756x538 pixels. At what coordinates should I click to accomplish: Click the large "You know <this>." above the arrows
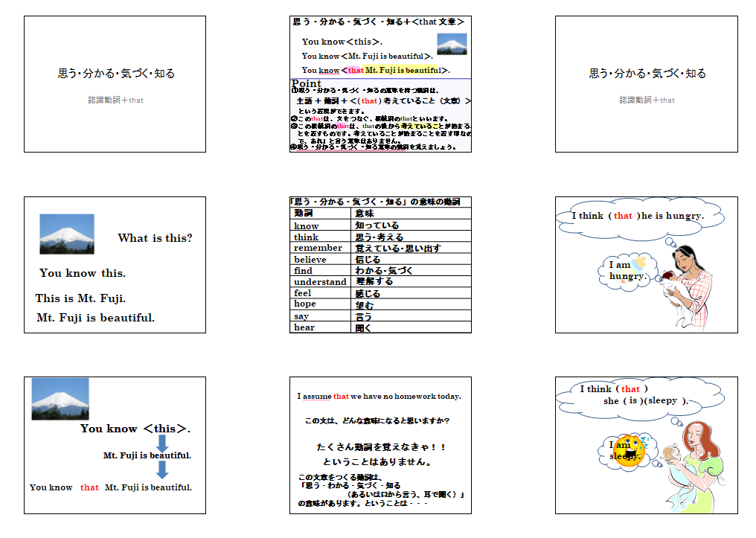pyautogui.click(x=135, y=429)
